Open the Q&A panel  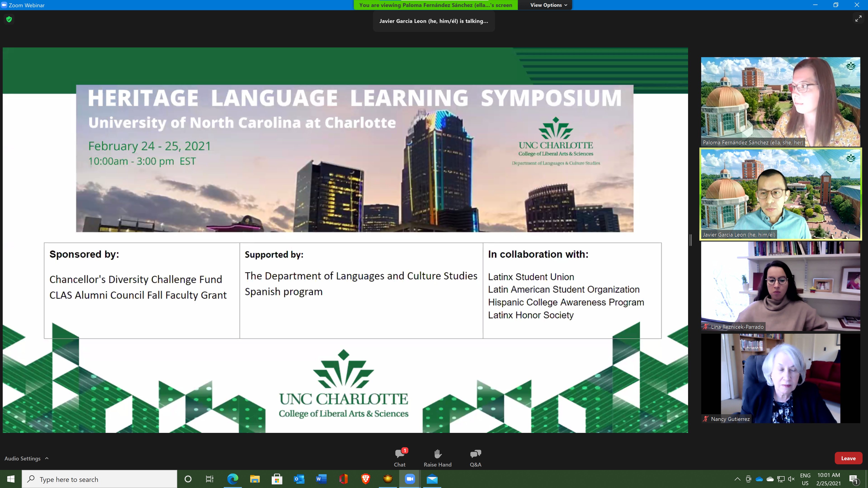click(475, 457)
